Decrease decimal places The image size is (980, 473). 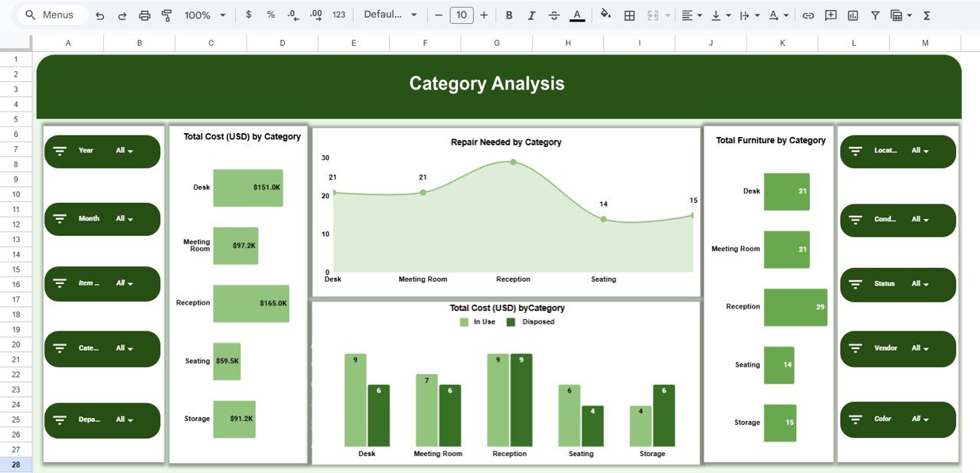[x=291, y=14]
